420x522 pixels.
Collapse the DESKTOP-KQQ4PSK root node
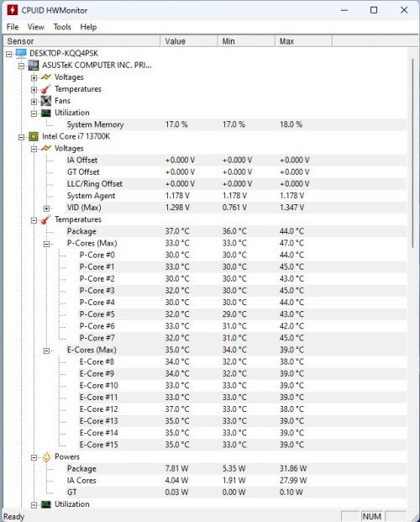tap(9, 54)
